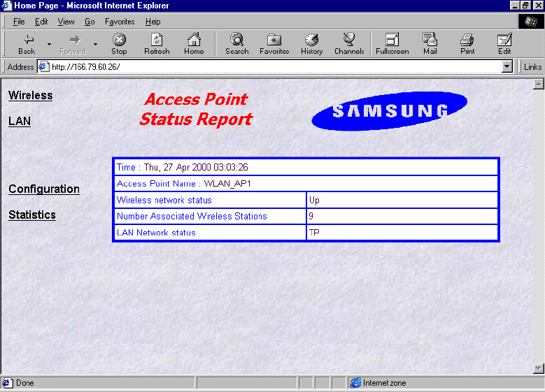Viewport: 545px width, 392px height.
Task: Open the Back history dropdown arrow
Action: pos(49,44)
